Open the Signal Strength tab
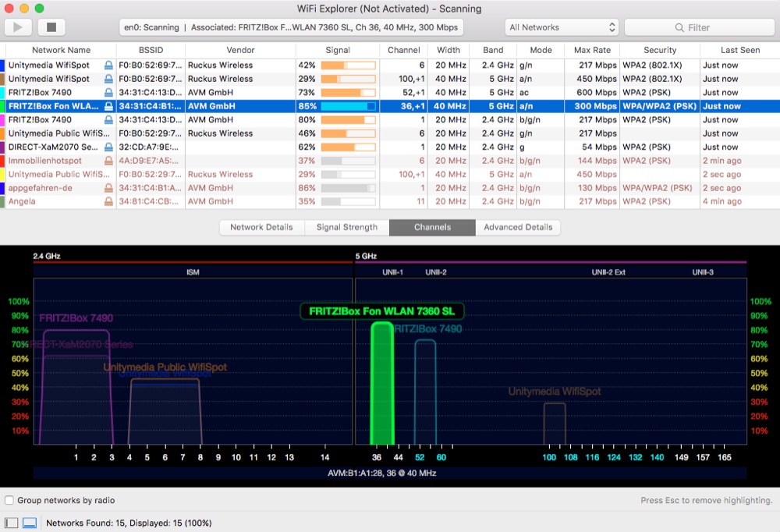 (346, 227)
